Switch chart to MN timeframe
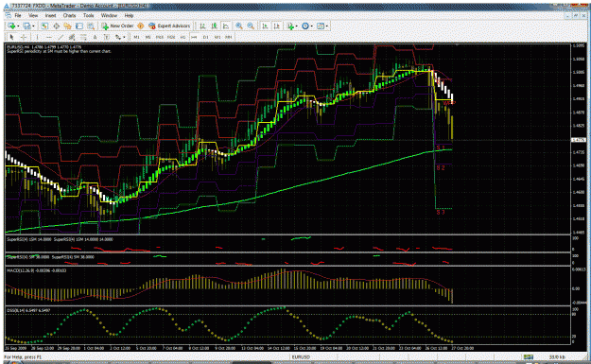Screen dimensions: 591x364 click(x=229, y=37)
